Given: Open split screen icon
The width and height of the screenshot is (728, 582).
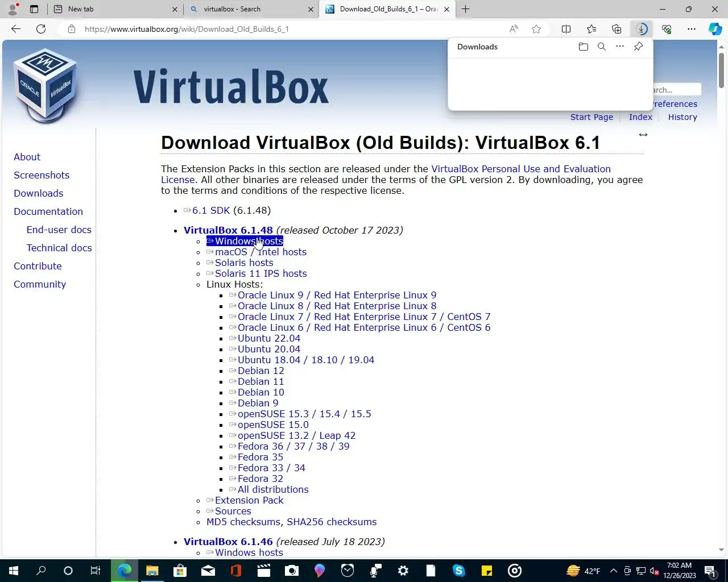Looking at the screenshot, I should [566, 29].
